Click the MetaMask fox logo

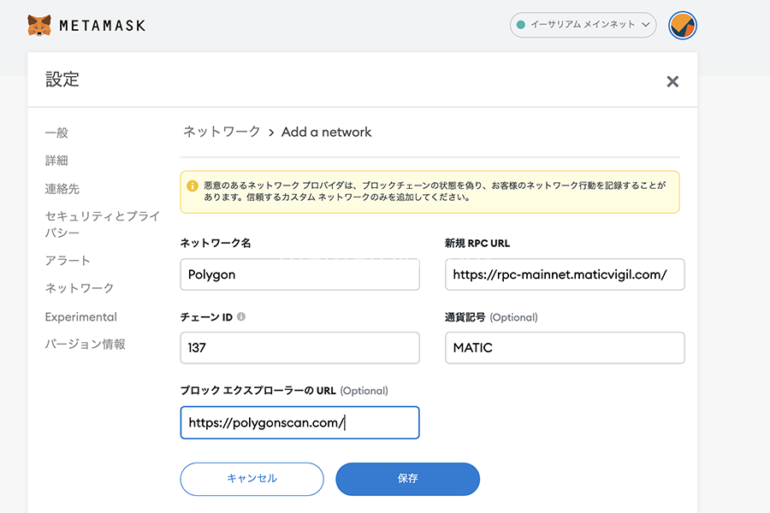[39, 25]
